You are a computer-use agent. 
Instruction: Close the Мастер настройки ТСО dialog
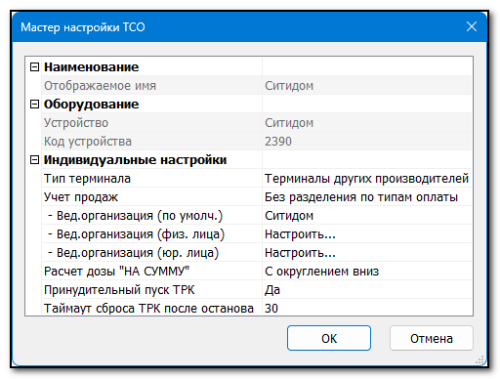471,26
